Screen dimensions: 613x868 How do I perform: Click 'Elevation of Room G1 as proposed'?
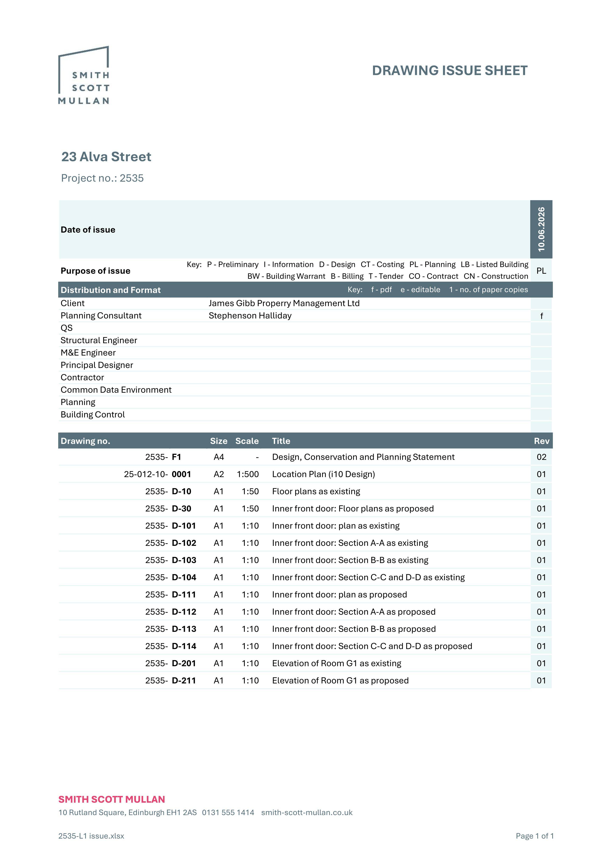(340, 681)
